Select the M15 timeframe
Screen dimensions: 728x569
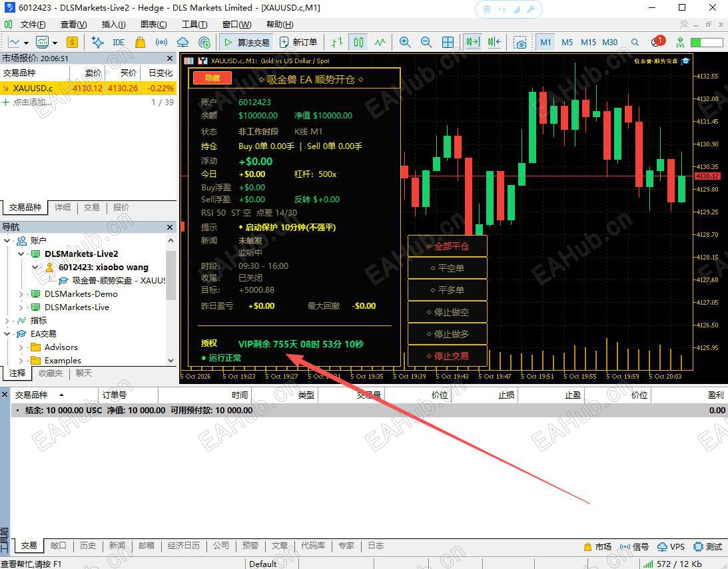[588, 43]
